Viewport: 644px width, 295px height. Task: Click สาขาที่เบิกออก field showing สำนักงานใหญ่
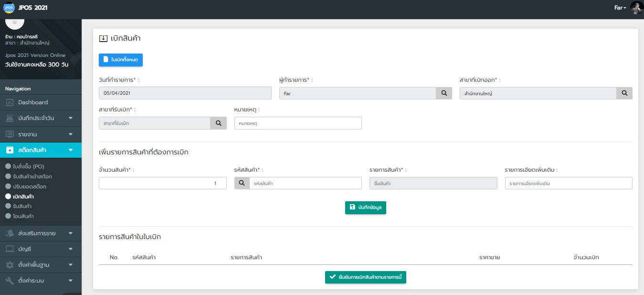tap(538, 93)
